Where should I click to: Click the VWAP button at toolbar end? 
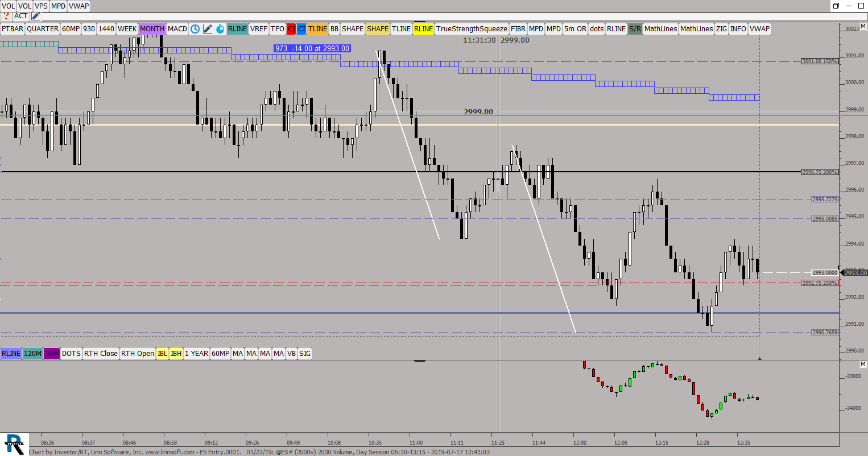[759, 29]
